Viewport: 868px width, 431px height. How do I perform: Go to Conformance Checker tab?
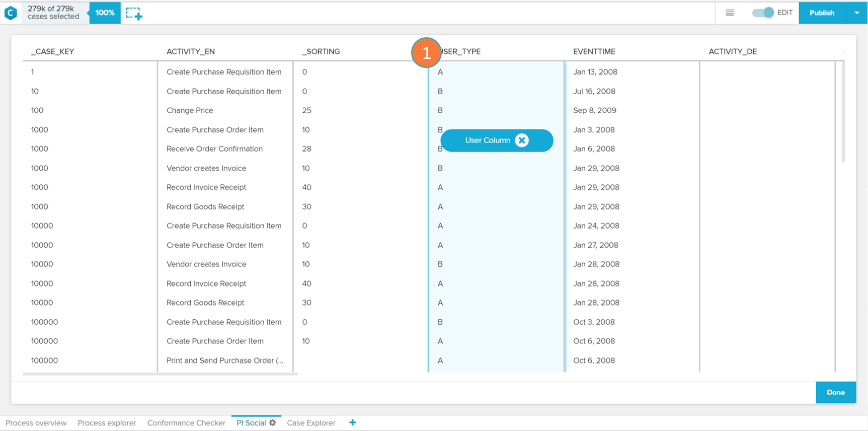[186, 423]
